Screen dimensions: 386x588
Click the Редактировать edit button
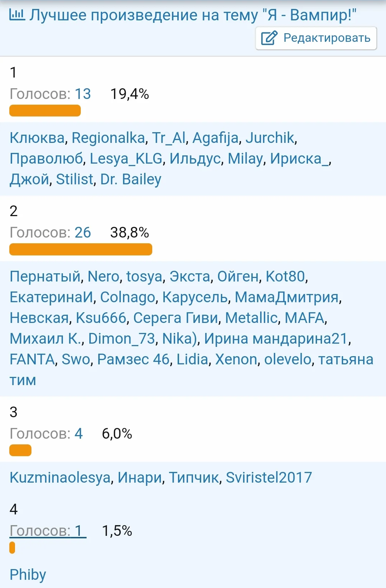tap(316, 38)
